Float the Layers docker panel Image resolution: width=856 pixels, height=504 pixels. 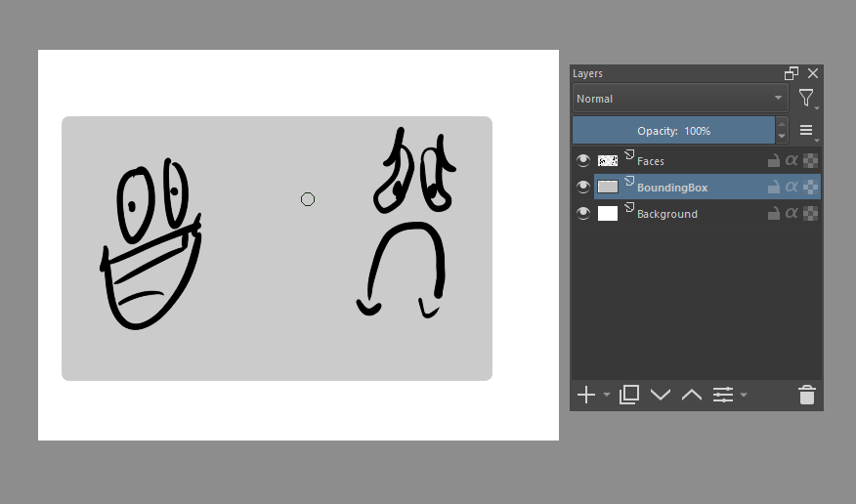coord(792,73)
